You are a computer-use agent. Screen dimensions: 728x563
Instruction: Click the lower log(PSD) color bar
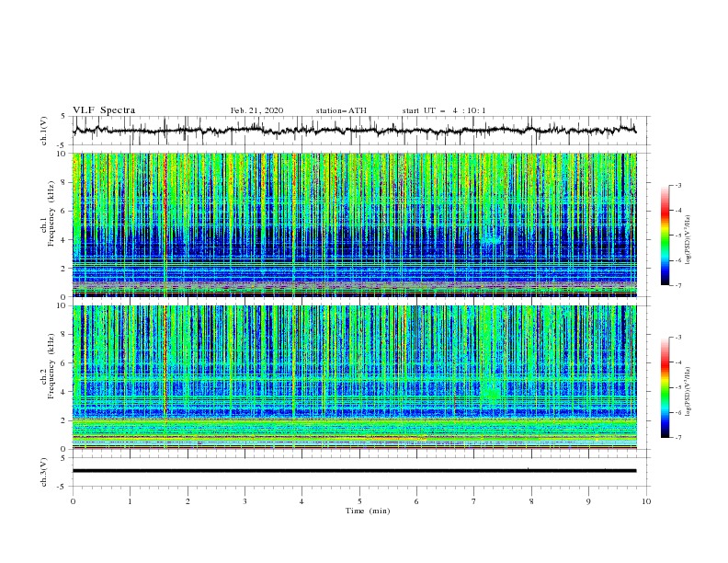point(665,387)
